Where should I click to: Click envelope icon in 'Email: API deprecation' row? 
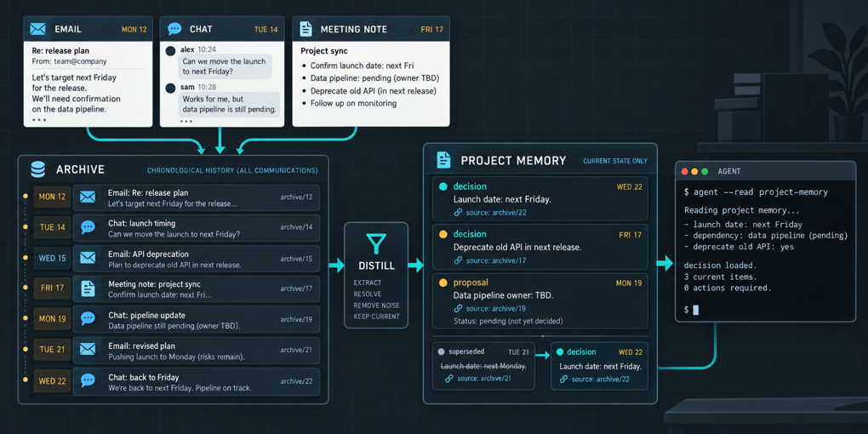[88, 258]
